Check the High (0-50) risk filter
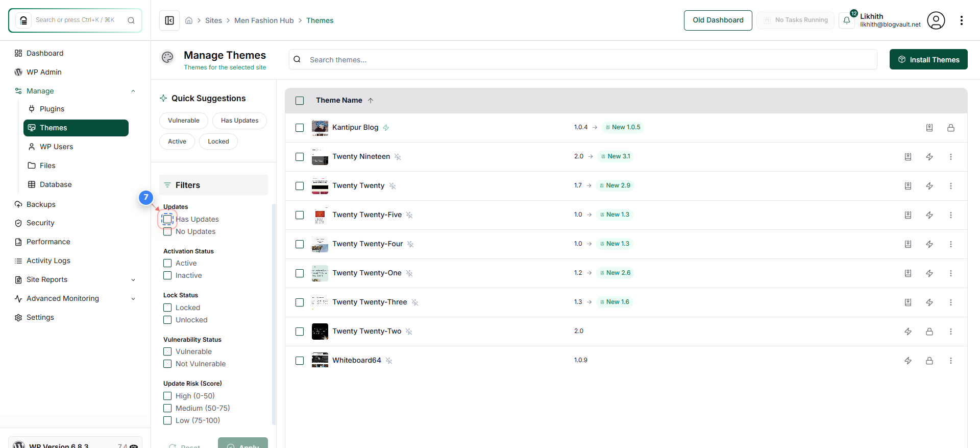This screenshot has width=980, height=448. (167, 396)
